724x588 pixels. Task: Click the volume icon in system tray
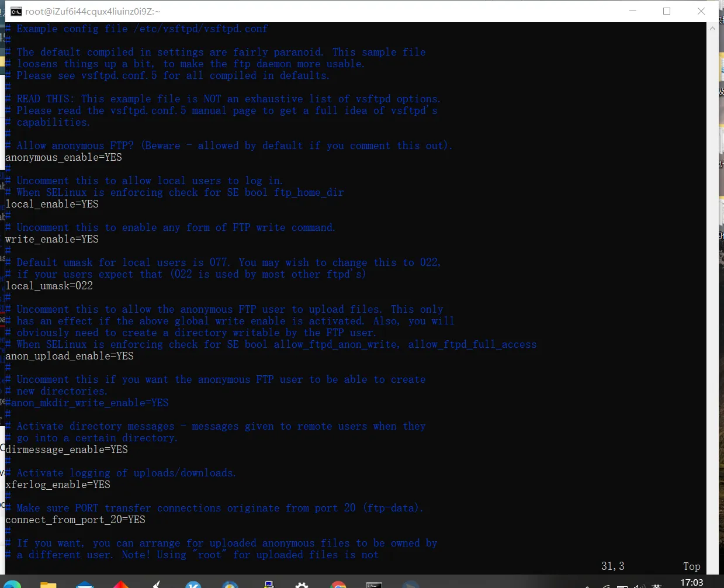(639, 585)
